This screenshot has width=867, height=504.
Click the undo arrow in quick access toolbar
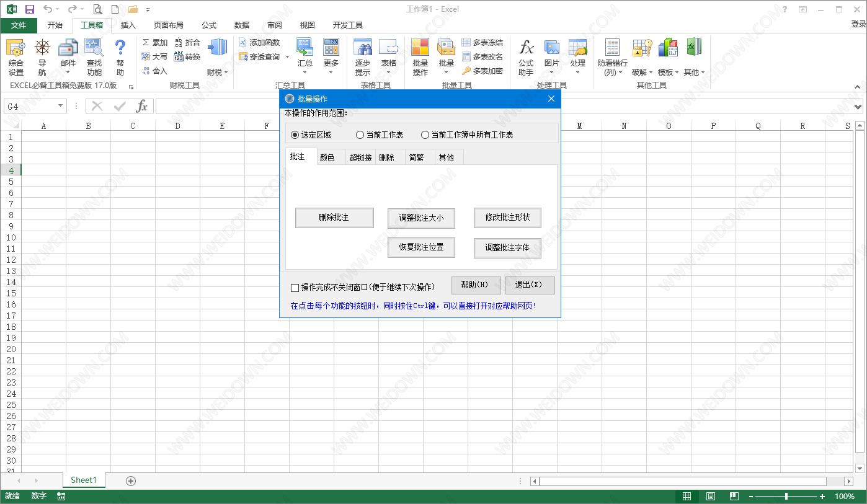pos(48,9)
